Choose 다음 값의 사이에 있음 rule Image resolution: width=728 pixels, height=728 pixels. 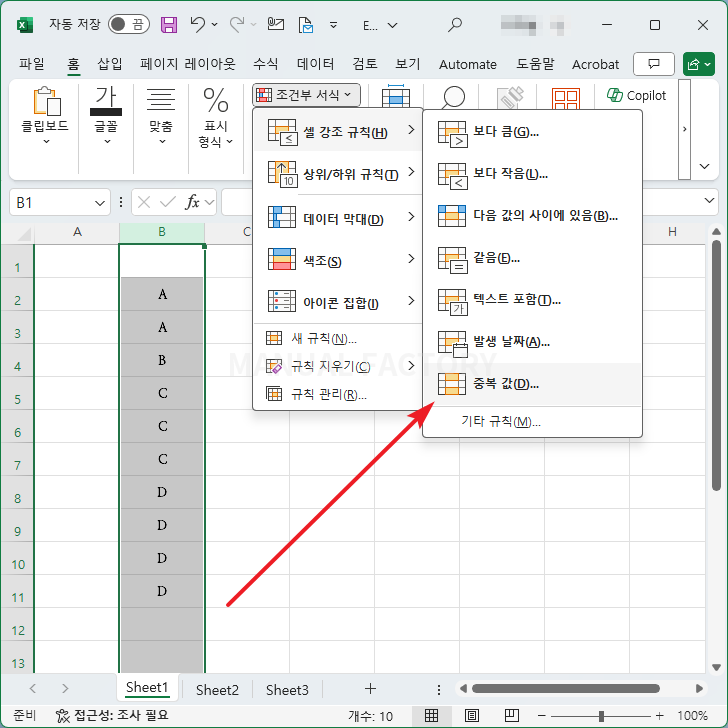coord(532,216)
